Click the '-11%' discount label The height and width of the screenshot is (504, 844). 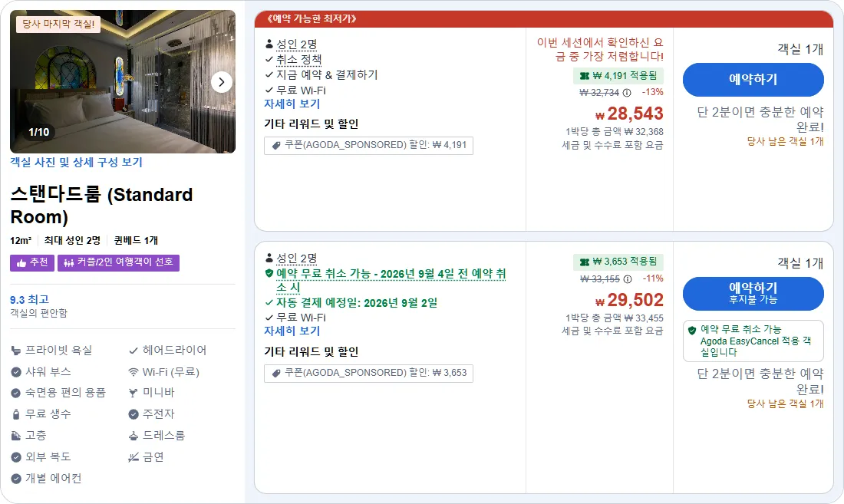click(653, 278)
